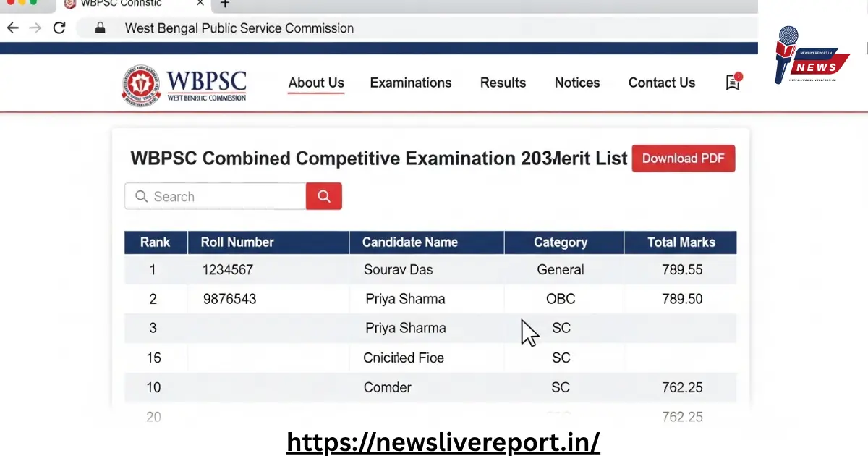Open the newslivereport.in link
Image resolution: width=868 pixels, height=456 pixels.
tap(443, 442)
